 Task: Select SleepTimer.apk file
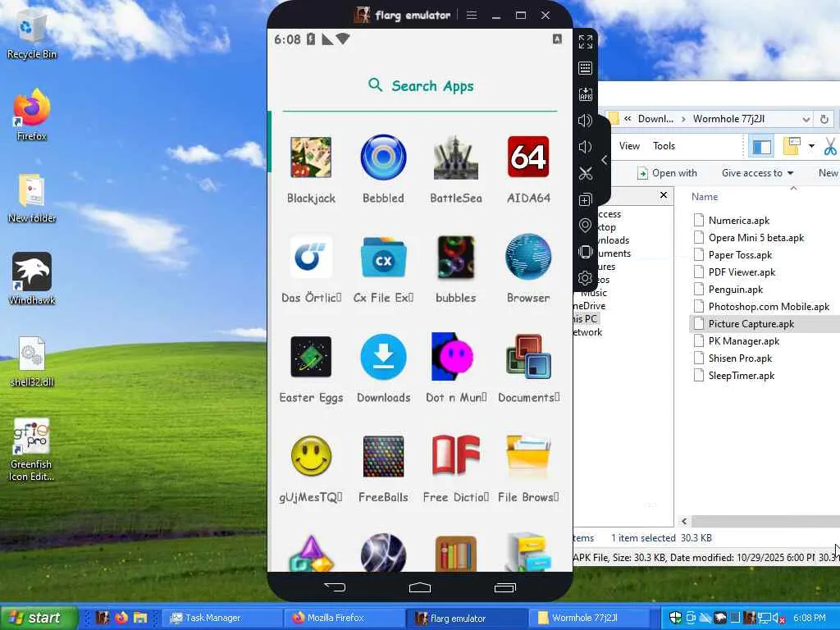point(741,376)
